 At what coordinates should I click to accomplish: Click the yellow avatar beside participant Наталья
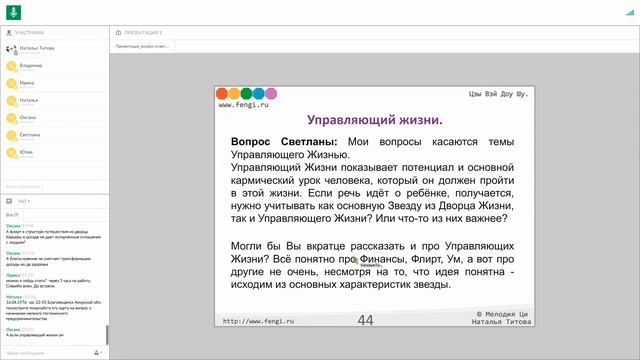[x=11, y=101]
